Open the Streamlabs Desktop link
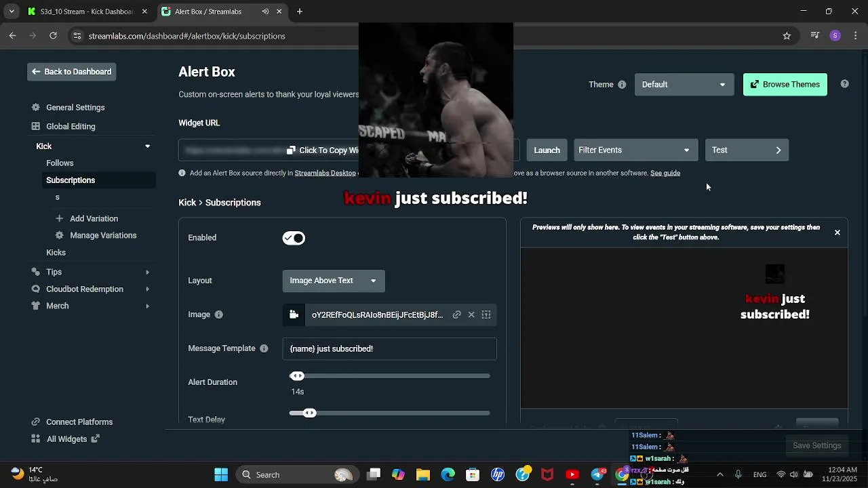Image resolution: width=868 pixels, height=488 pixels. 325,173
